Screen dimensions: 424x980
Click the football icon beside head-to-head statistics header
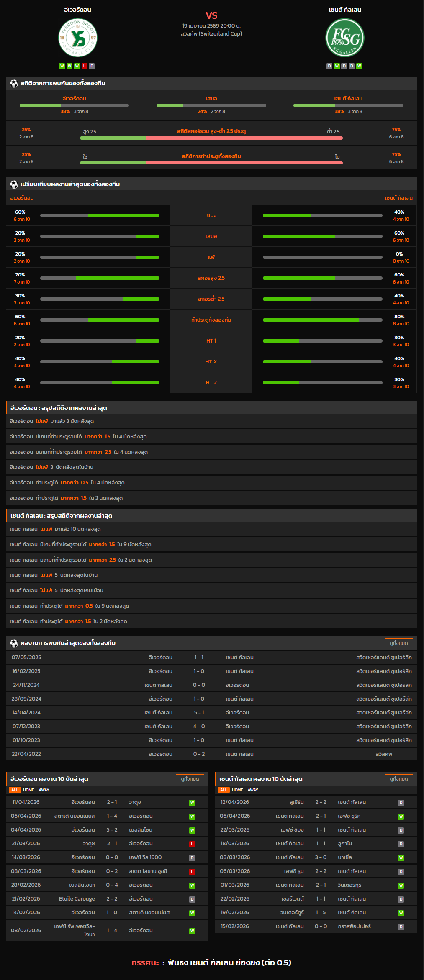pos(14,83)
